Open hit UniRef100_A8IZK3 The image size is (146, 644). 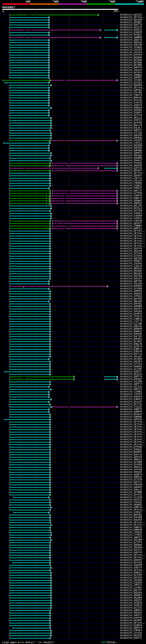pos(131,15)
